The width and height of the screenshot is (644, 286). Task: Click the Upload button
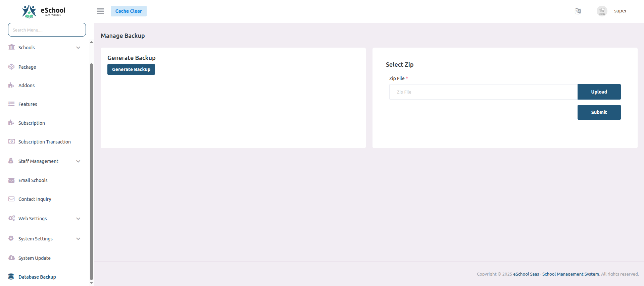point(599,92)
